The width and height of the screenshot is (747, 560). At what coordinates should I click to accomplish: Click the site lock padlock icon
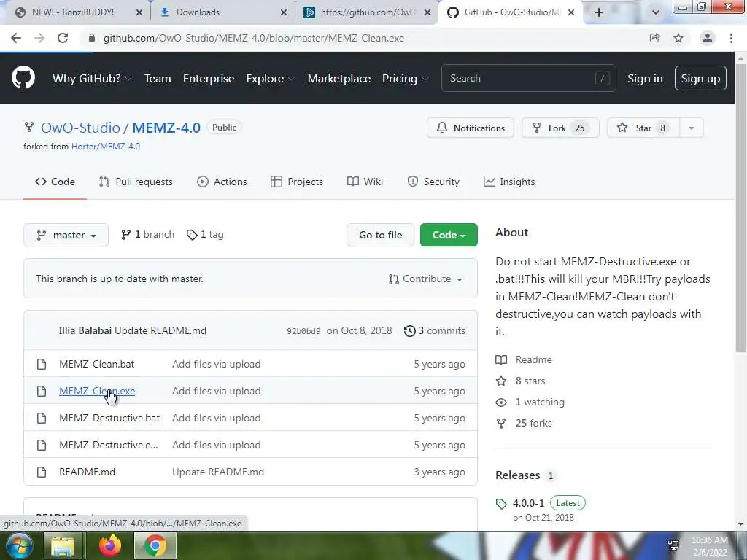click(x=92, y=38)
